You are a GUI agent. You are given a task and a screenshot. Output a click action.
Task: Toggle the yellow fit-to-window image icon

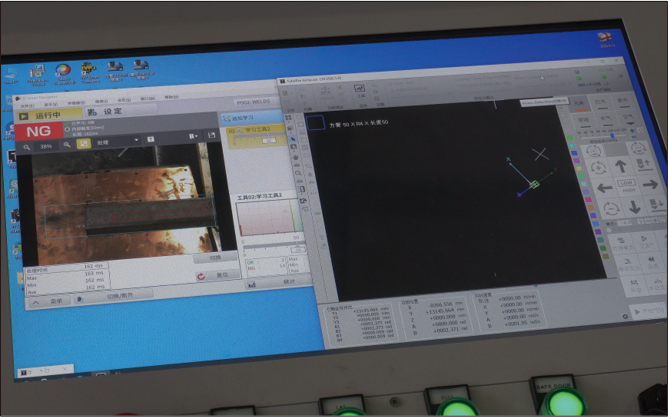coord(84,144)
